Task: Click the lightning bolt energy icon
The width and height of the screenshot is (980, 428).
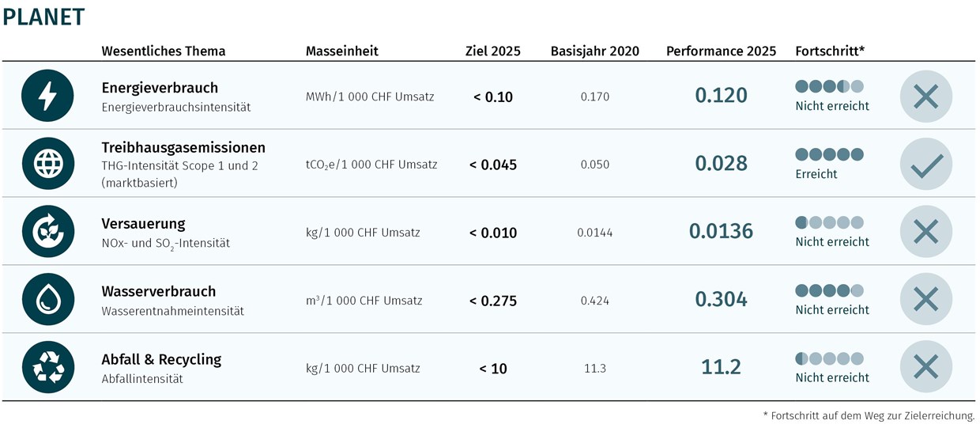Action: pyautogui.click(x=48, y=96)
